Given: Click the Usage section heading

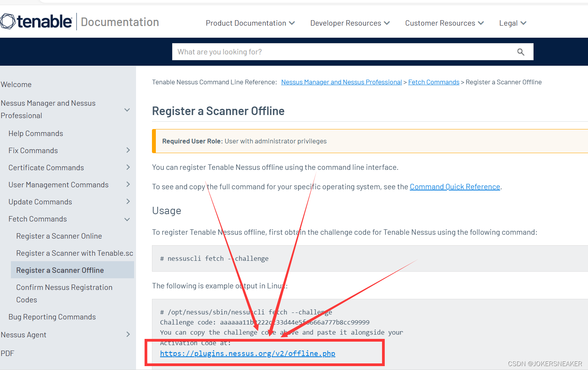Looking at the screenshot, I should click(167, 211).
